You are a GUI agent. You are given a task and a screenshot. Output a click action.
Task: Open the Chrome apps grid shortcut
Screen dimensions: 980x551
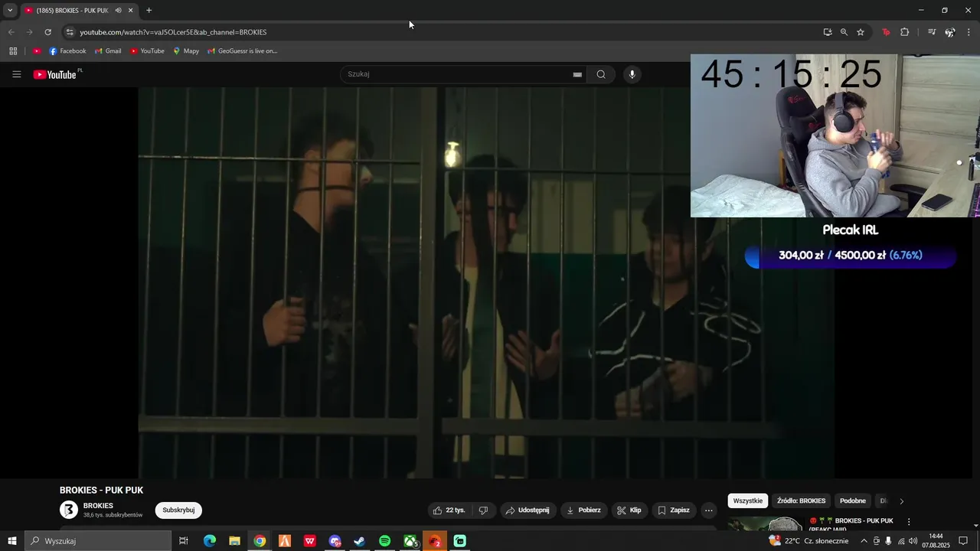13,51
